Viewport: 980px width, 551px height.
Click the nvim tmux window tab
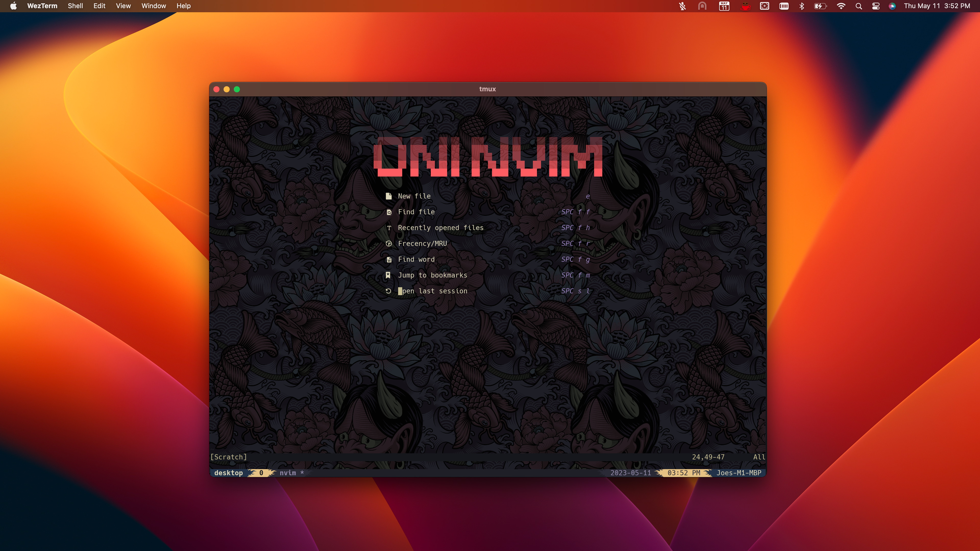coord(288,473)
